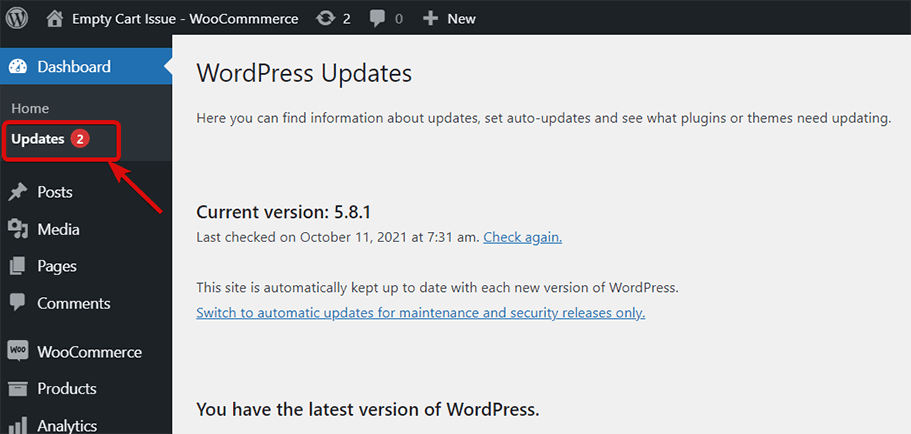
Task: Click the WordPress logo icon
Action: 18,18
